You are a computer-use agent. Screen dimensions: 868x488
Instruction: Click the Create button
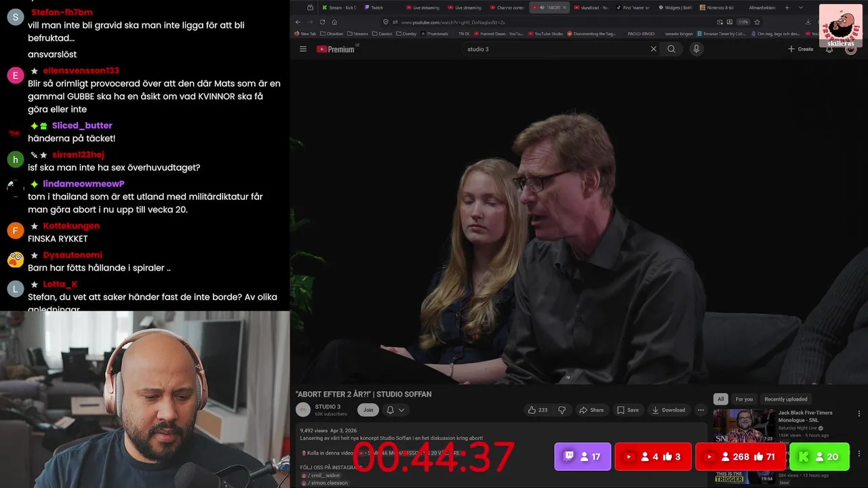pyautogui.click(x=800, y=49)
